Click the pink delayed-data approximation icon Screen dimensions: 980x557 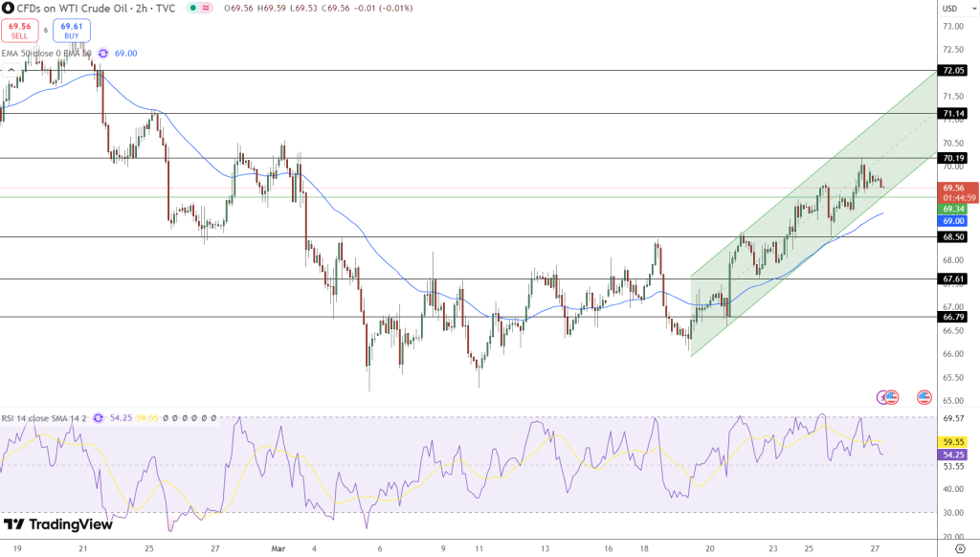coord(207,8)
